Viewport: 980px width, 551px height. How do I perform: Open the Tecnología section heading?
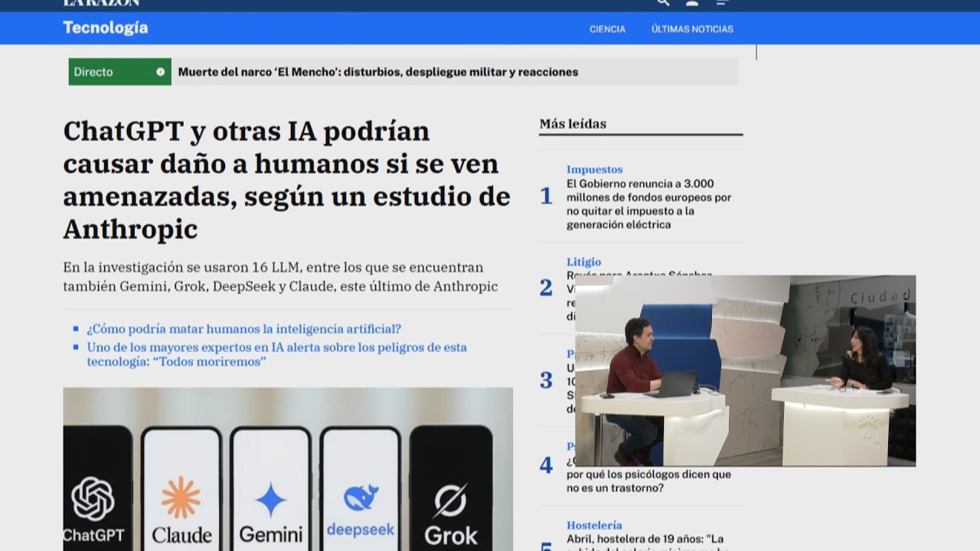(x=105, y=28)
